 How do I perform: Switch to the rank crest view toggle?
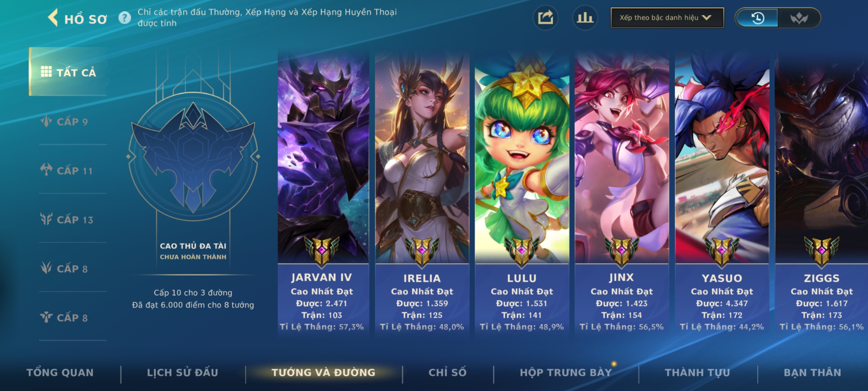(799, 18)
